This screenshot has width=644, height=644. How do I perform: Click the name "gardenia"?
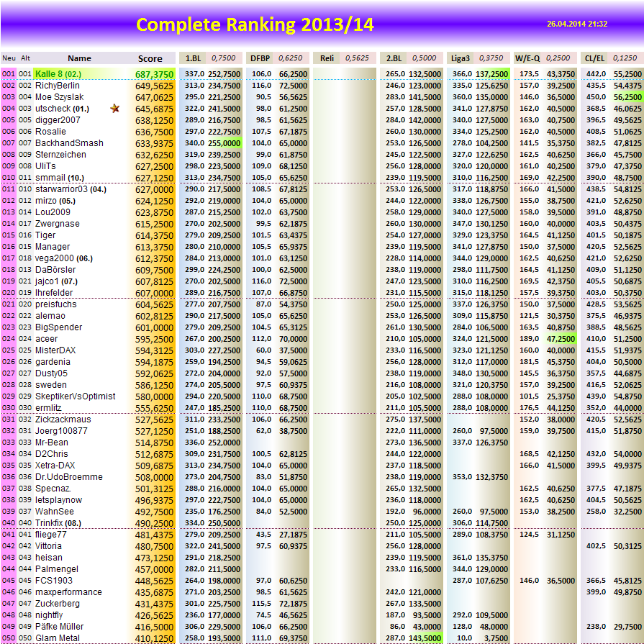[53, 361]
